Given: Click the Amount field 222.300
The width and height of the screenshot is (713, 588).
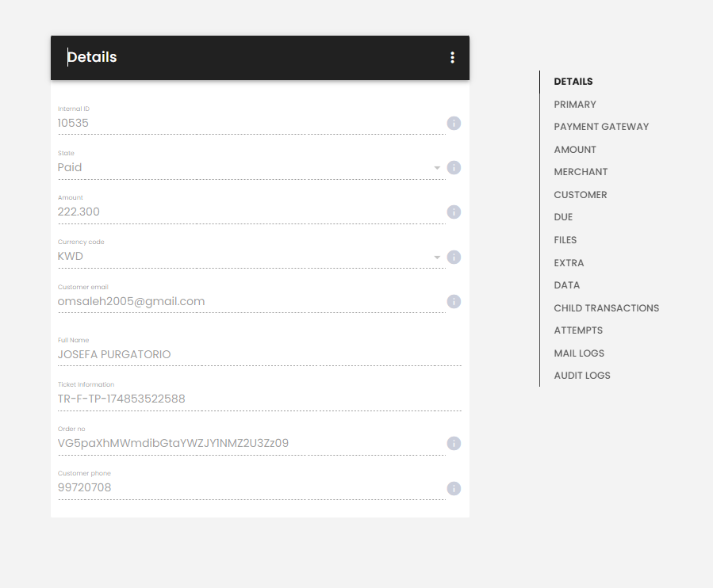Looking at the screenshot, I should click(251, 212).
